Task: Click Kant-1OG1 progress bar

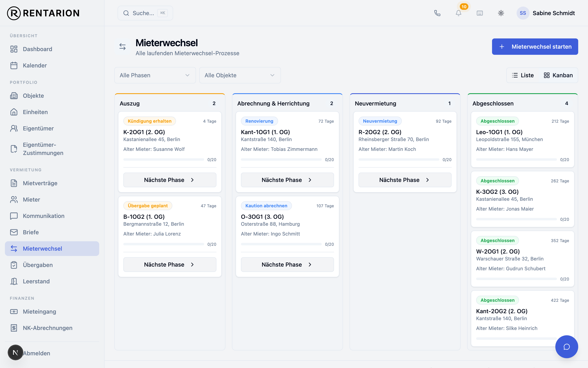Action: tap(281, 159)
